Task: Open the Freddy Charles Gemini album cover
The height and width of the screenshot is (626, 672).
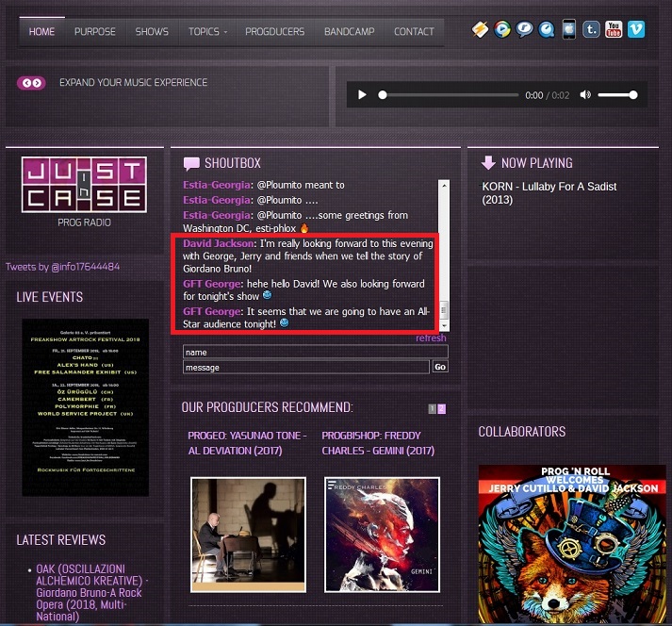Action: point(383,535)
